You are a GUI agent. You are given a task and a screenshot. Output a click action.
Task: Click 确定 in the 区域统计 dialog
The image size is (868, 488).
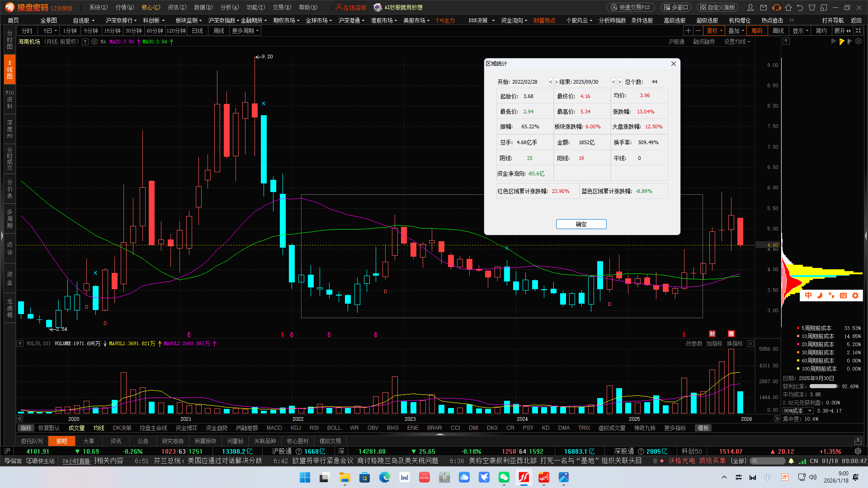[581, 224]
